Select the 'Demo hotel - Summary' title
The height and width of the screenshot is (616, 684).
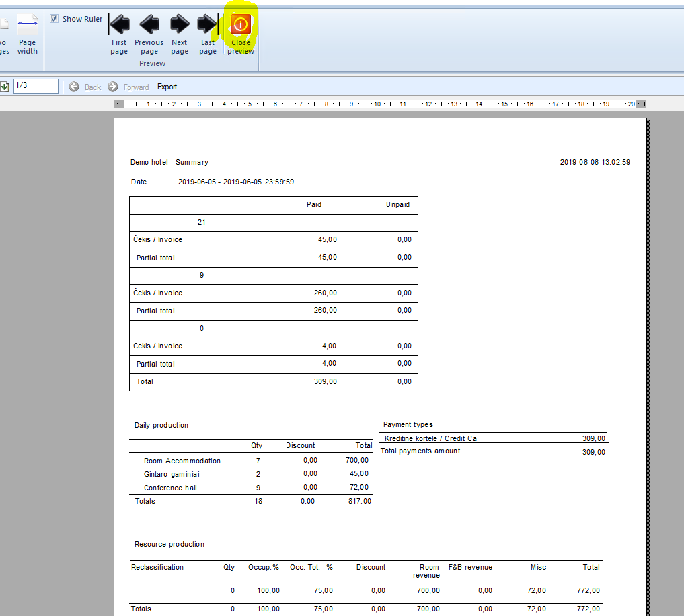click(169, 162)
